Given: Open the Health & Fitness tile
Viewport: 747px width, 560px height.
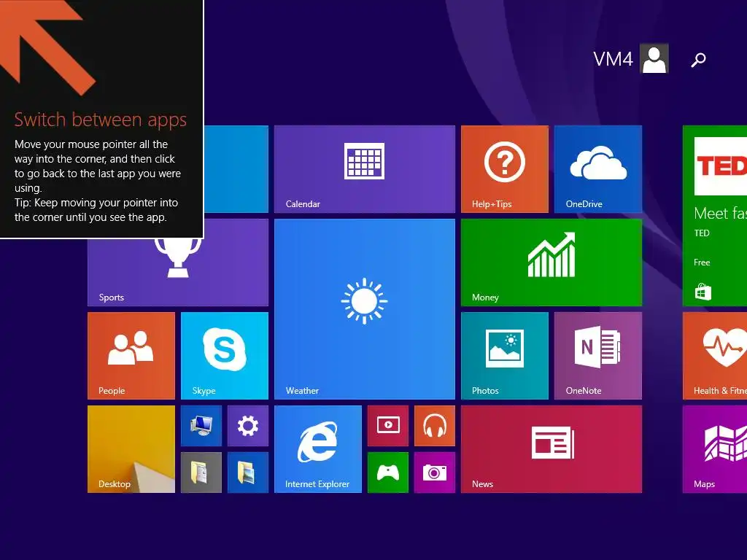Looking at the screenshot, I should click(x=715, y=356).
